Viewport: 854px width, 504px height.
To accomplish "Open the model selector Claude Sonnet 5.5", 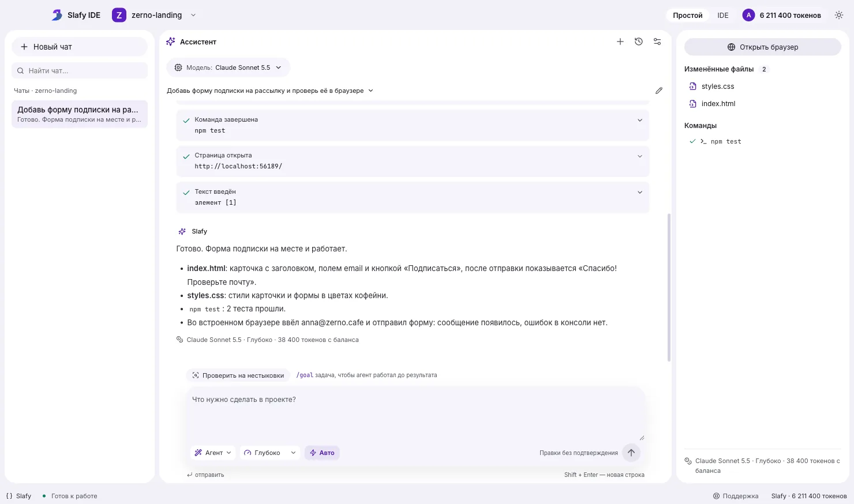I will coord(229,67).
